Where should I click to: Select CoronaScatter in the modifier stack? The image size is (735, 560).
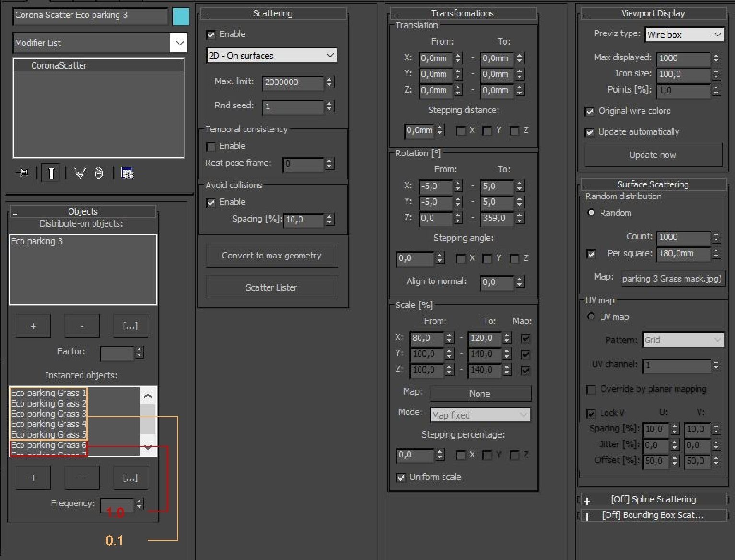coord(59,65)
